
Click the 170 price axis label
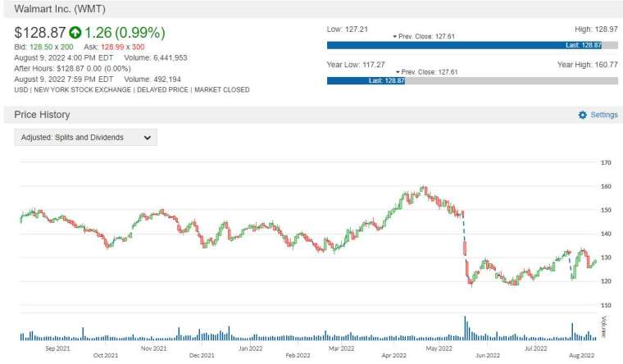(x=606, y=162)
